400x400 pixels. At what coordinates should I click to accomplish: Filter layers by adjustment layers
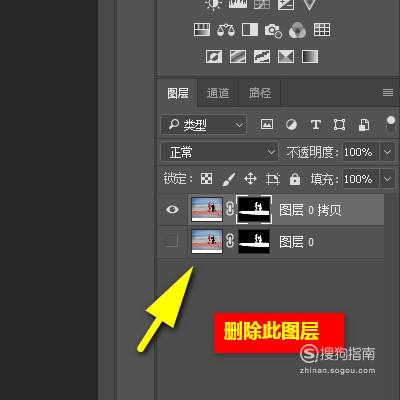coord(292,125)
